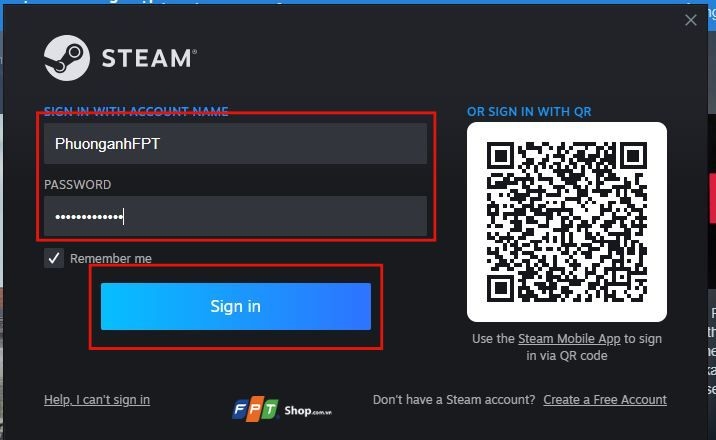Image resolution: width=716 pixels, height=440 pixels.
Task: Click the OR SIGN IN WITH QR heading
Action: [x=529, y=112]
